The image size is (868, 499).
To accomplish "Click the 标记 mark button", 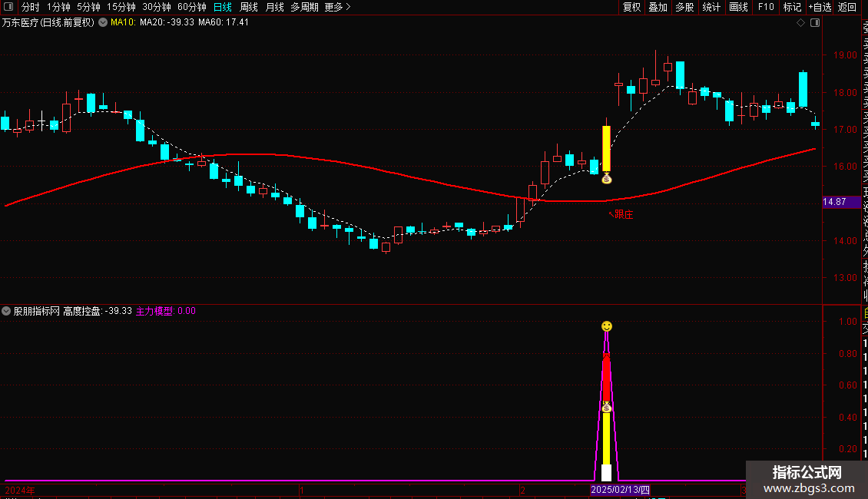I will tap(792, 7).
